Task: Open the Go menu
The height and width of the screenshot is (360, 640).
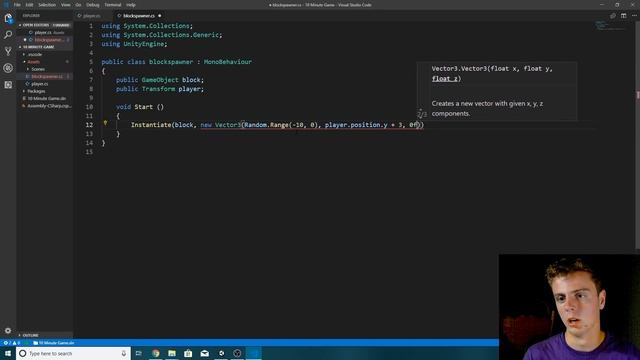Action: click(78, 5)
